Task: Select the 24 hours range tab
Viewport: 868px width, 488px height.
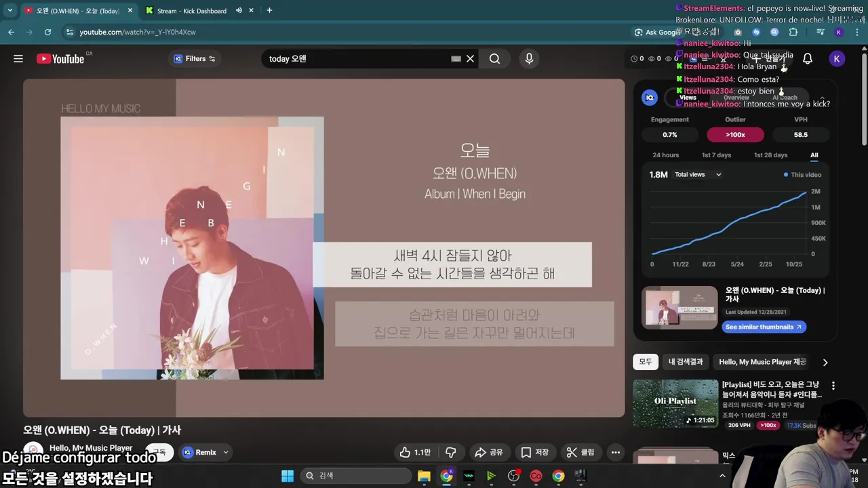Action: (665, 155)
